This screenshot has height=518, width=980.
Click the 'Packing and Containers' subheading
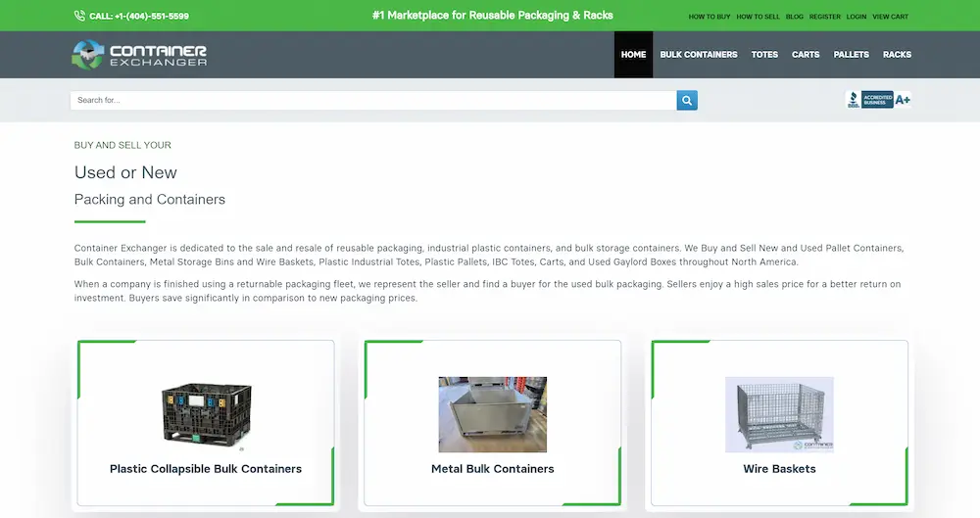(150, 200)
